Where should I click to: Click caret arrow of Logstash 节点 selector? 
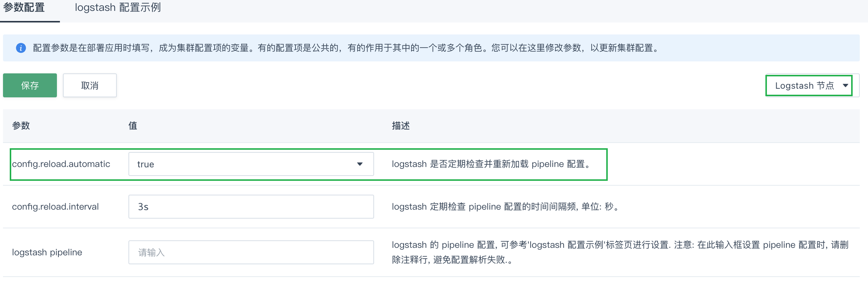(845, 86)
